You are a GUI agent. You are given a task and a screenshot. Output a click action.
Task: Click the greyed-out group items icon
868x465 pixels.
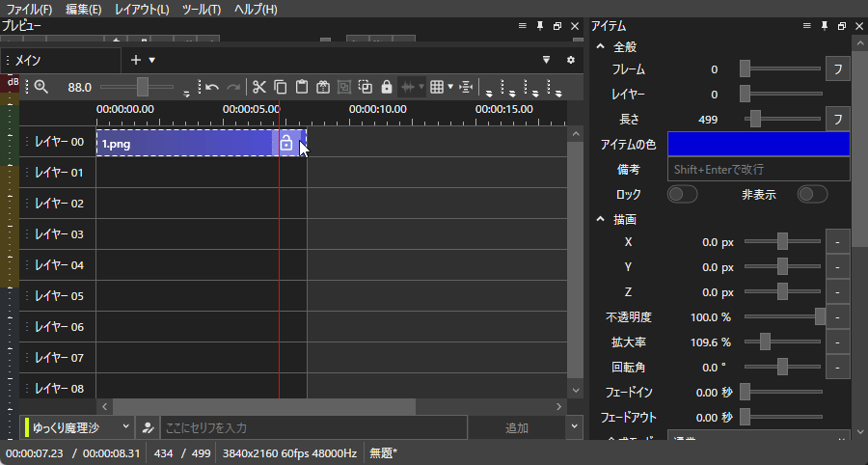pos(344,87)
